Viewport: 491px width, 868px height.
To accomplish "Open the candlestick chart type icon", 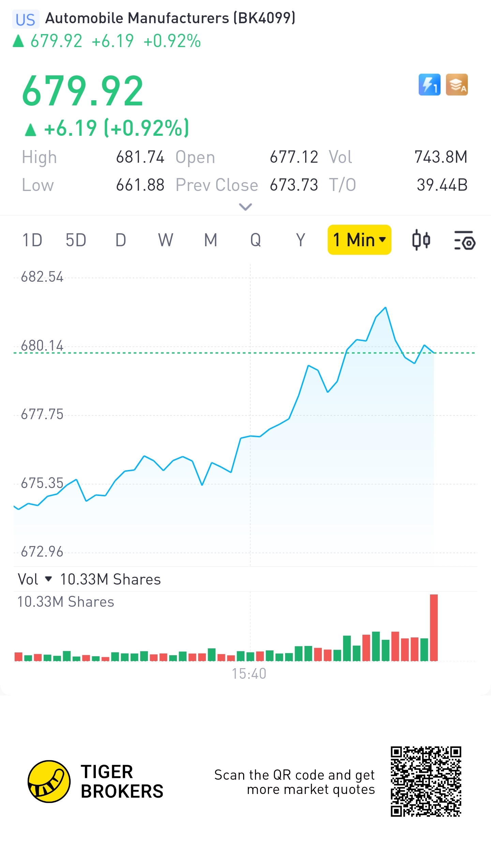I will point(421,240).
